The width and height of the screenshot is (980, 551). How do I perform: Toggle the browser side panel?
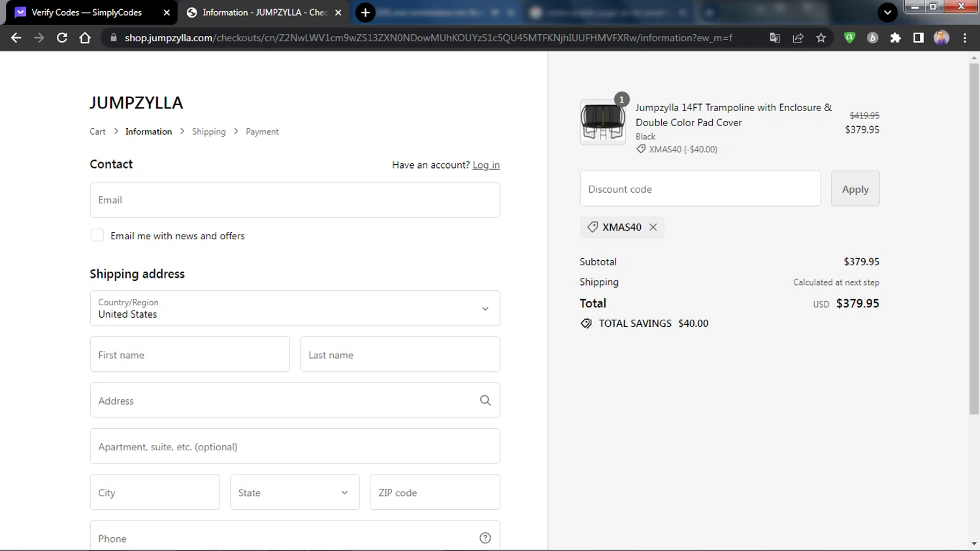coord(918,38)
